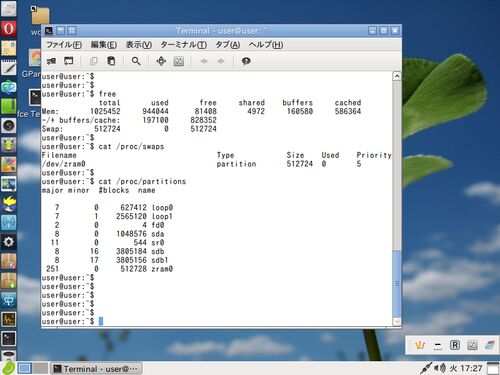Viewport: 500px width, 375px height.
Task: Click the paste clipboard toolbar icon
Action: [111, 61]
